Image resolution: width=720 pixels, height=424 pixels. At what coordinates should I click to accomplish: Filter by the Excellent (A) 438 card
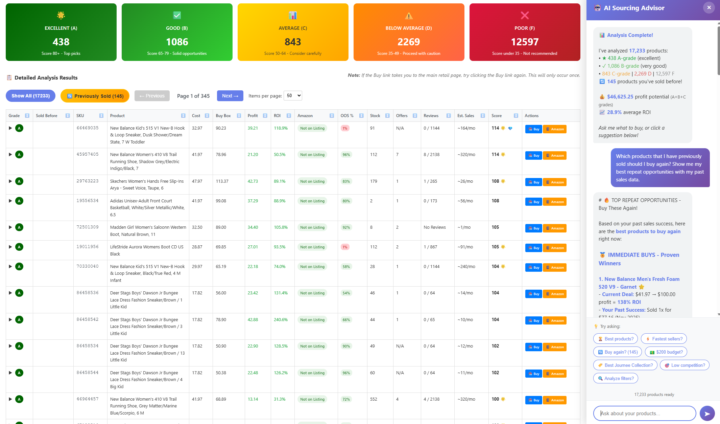coord(61,32)
